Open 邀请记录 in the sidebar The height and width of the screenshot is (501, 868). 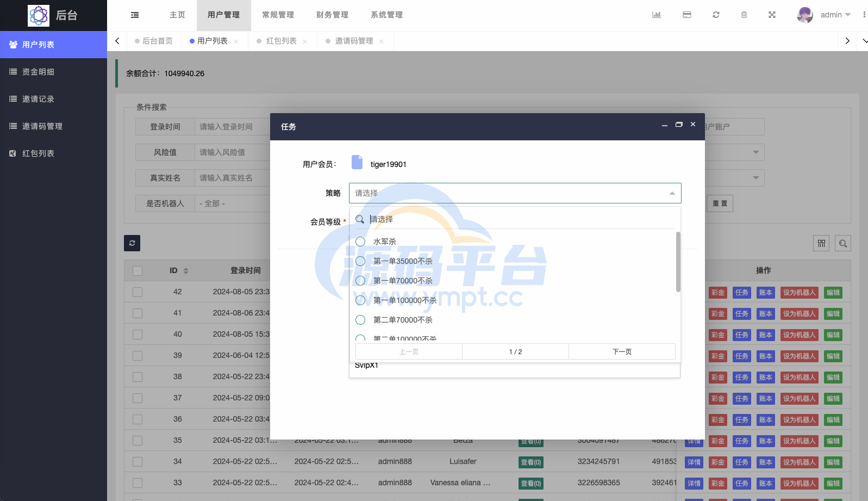point(53,99)
